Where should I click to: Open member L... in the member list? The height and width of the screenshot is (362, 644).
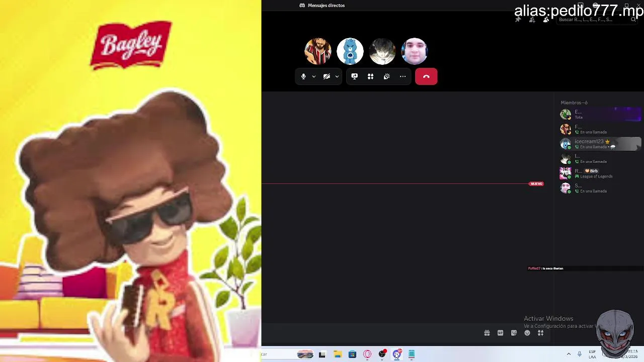click(x=600, y=159)
